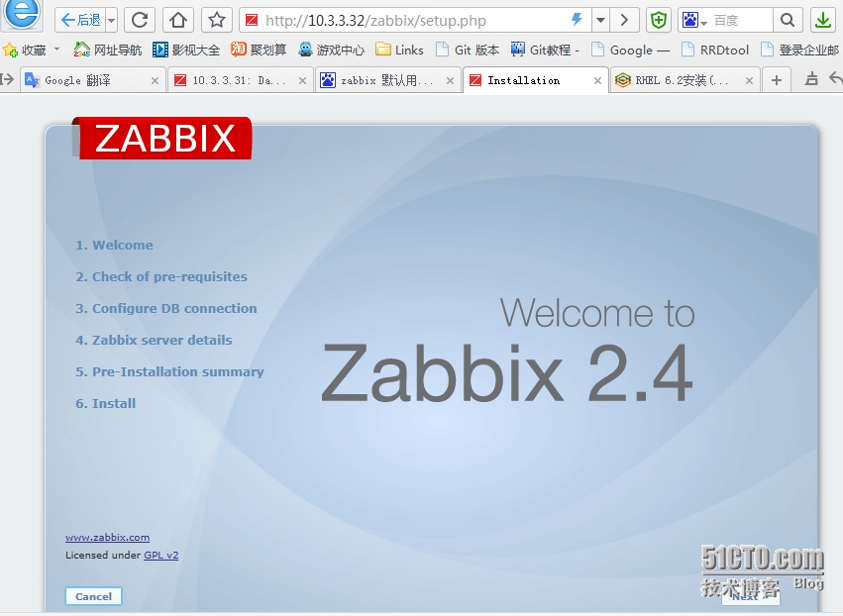Click the ZABBIX red logo
This screenshot has height=616, width=843.
pos(161,138)
